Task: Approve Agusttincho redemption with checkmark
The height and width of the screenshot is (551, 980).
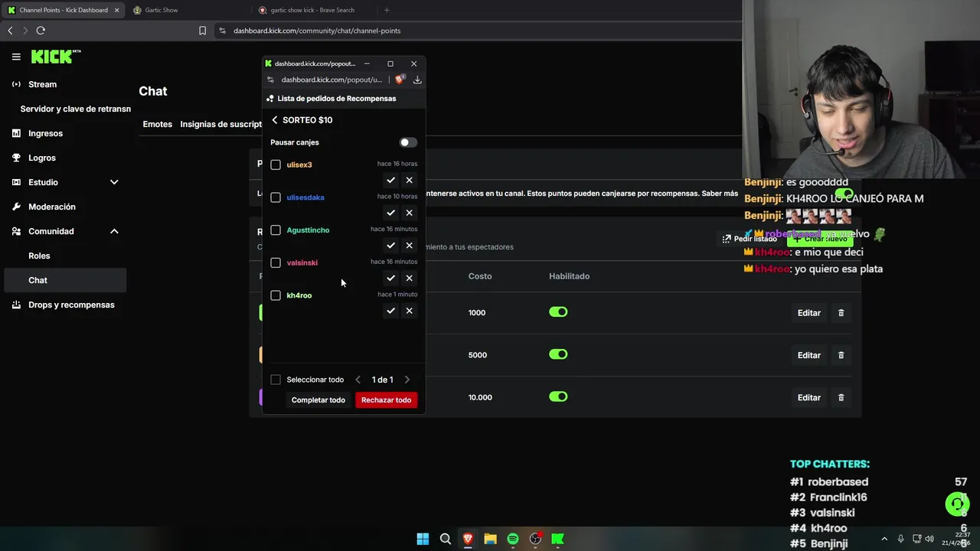Action: pos(390,246)
